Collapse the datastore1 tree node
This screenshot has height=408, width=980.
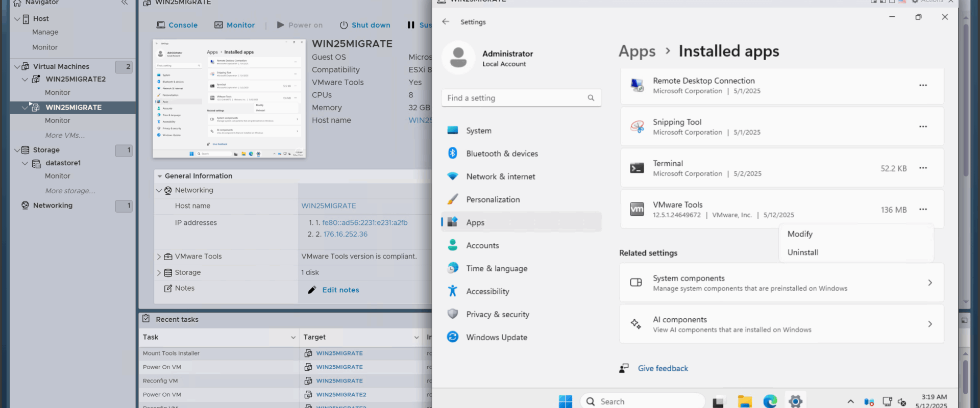click(25, 163)
